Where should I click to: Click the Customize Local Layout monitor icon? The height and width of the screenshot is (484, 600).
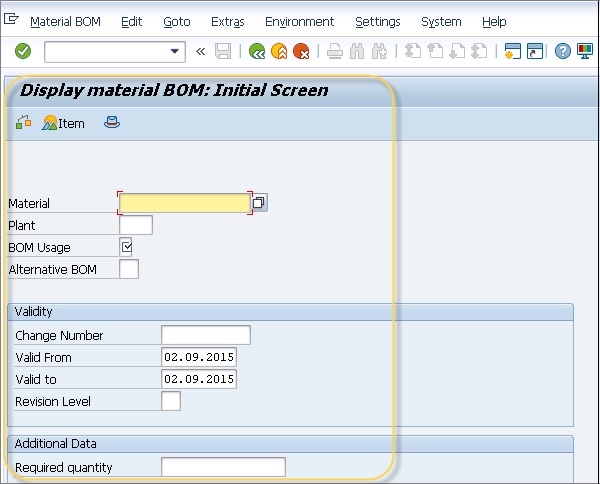(x=585, y=51)
